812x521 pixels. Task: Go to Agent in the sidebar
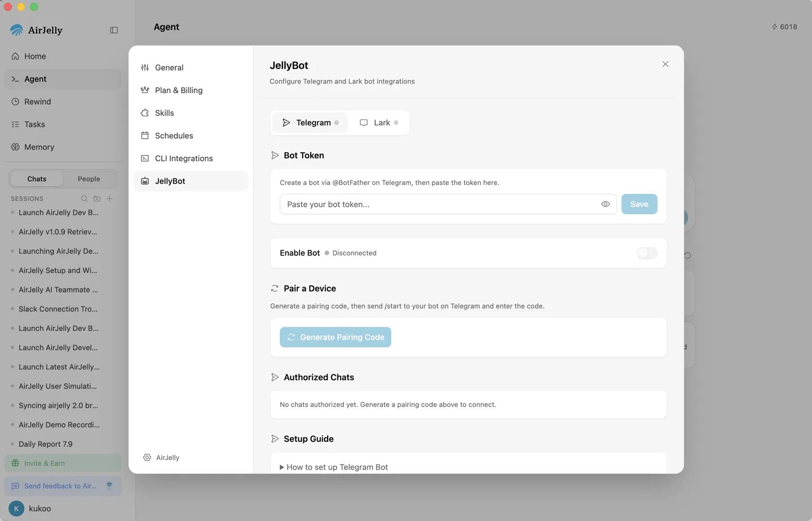coord(63,79)
